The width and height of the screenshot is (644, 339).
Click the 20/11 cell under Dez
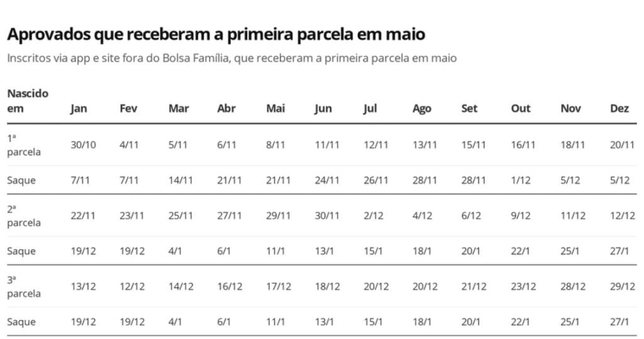pyautogui.click(x=622, y=145)
